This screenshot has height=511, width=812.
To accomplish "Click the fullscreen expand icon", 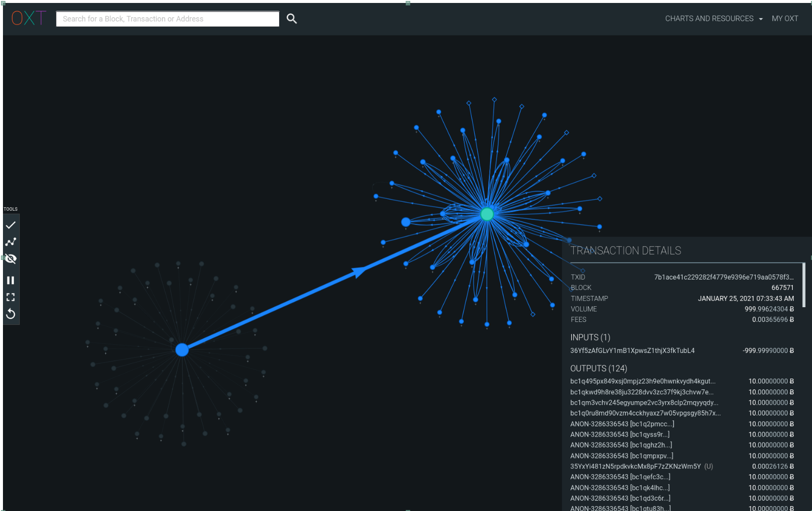I will [x=11, y=297].
